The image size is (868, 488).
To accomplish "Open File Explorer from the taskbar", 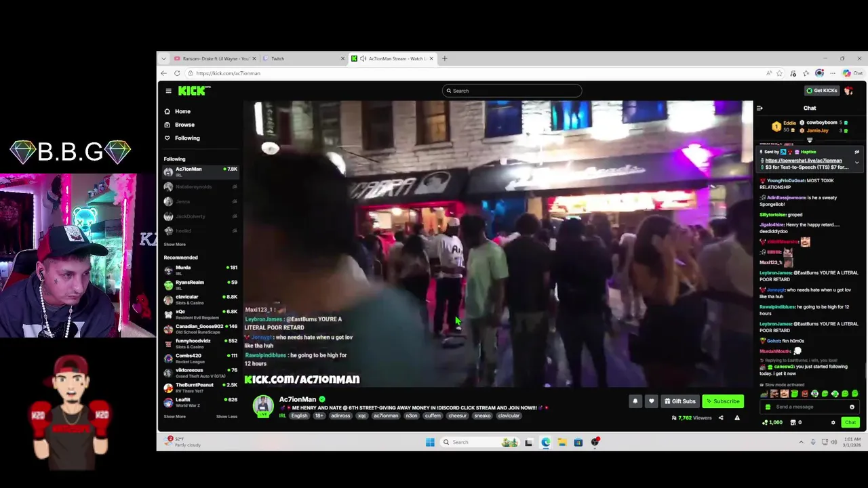I will click(562, 442).
